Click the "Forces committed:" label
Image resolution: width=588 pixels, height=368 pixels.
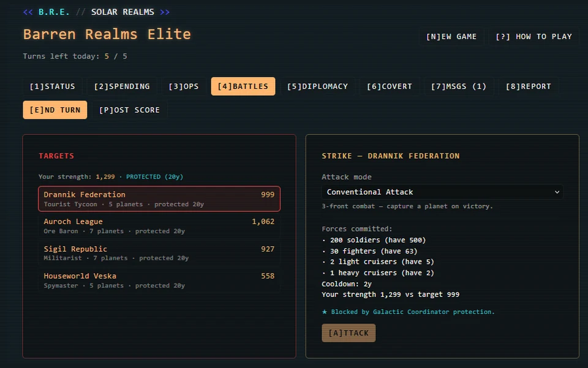(357, 229)
